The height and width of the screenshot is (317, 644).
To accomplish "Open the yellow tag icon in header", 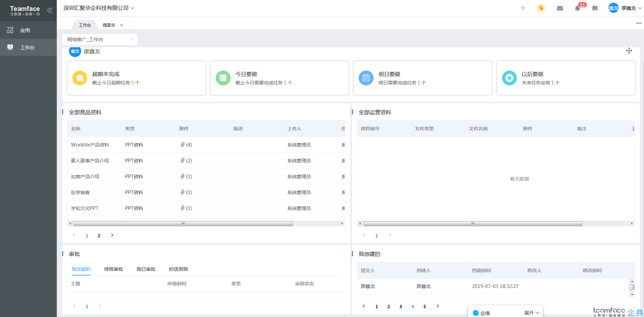I will 541,8.
